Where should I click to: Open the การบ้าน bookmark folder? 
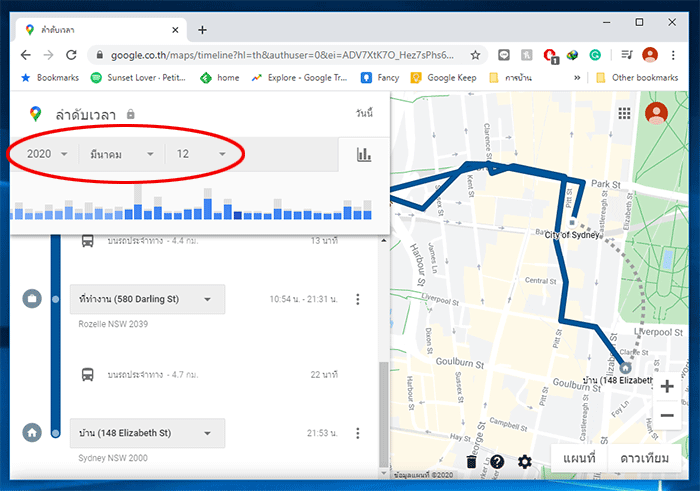pos(510,78)
